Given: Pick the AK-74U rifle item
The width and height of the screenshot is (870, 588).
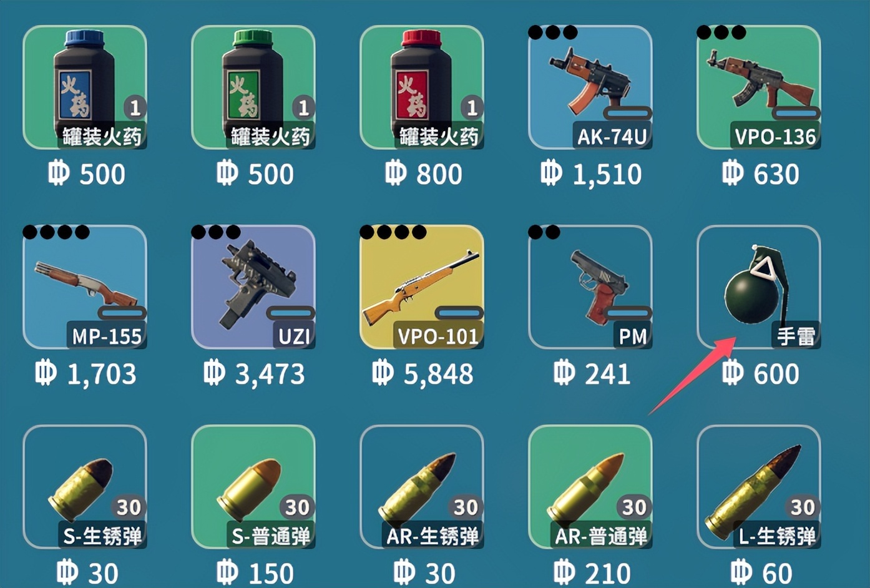Looking at the screenshot, I should tap(590, 87).
